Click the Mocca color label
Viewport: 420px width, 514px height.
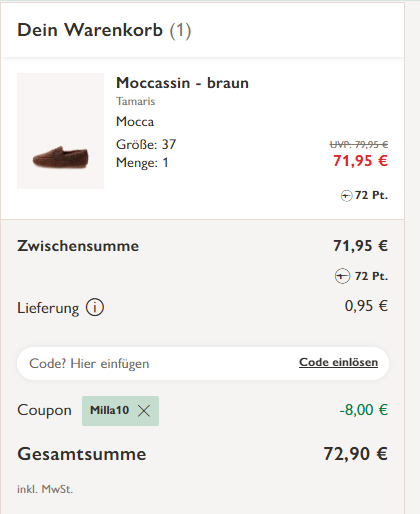135,122
